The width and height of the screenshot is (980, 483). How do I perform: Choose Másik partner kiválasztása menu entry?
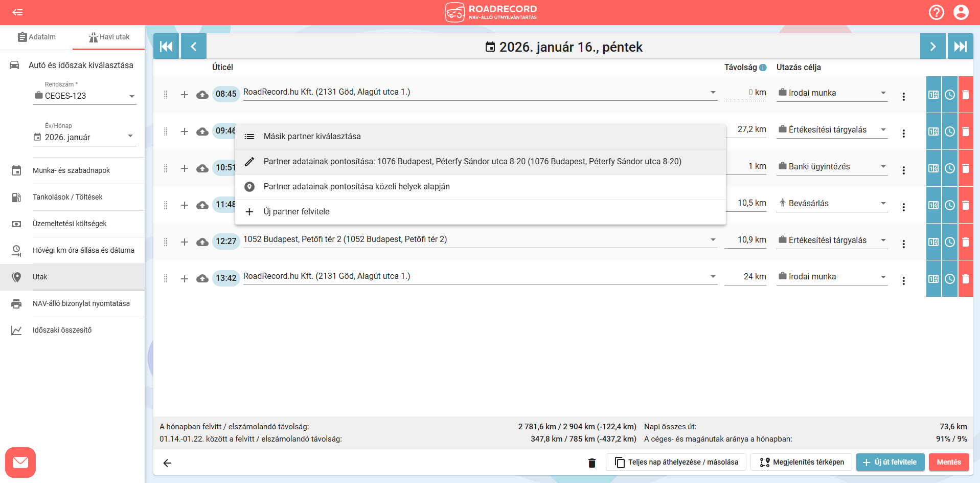point(312,137)
